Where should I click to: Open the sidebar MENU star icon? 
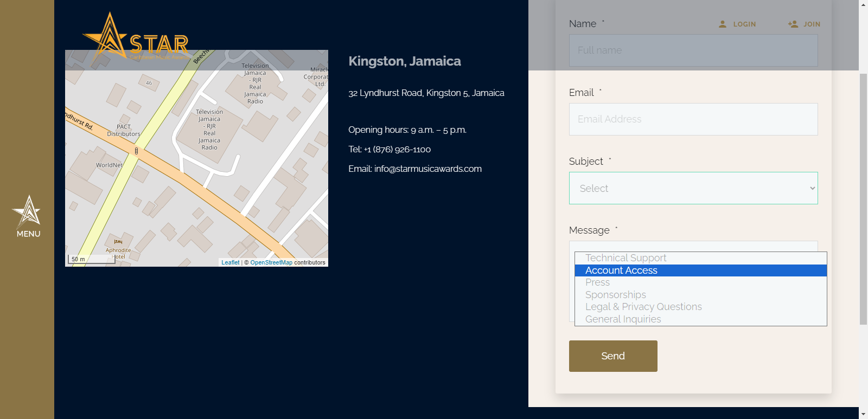click(27, 211)
